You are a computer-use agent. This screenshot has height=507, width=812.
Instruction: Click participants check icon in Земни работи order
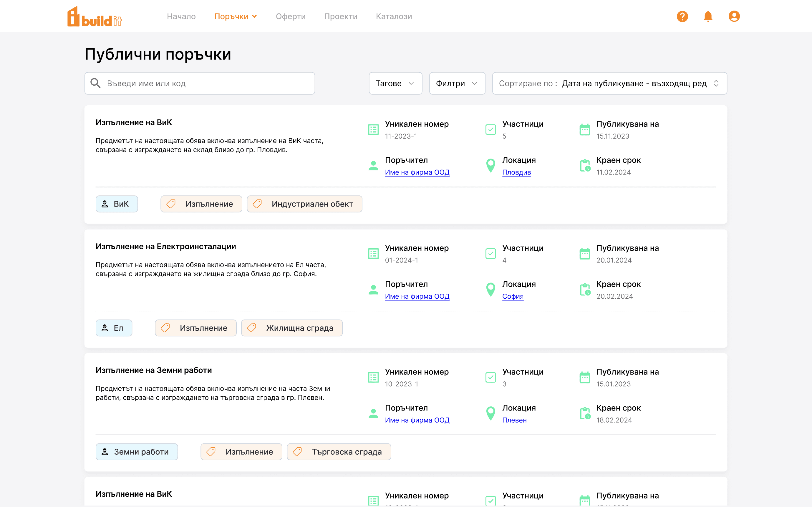pyautogui.click(x=491, y=377)
